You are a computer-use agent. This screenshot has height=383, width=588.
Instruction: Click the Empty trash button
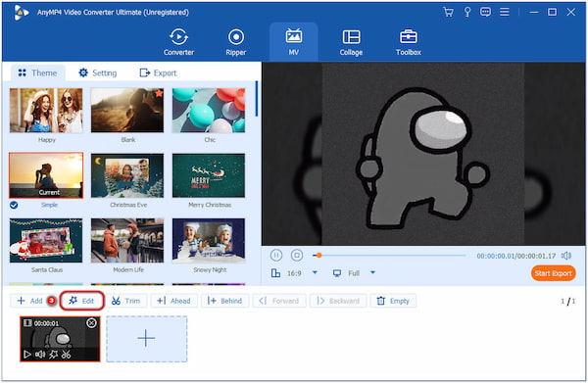point(393,301)
